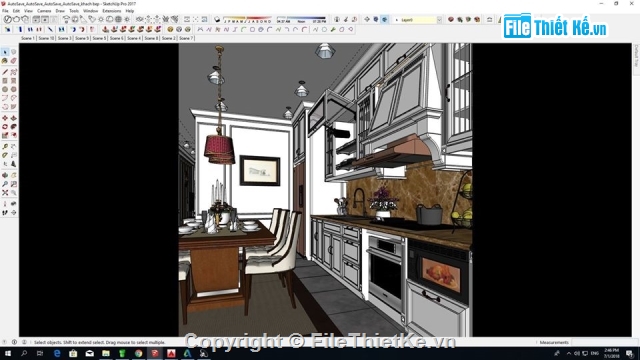Toggle the highlighted Display Section Cuts

pos(384,19)
